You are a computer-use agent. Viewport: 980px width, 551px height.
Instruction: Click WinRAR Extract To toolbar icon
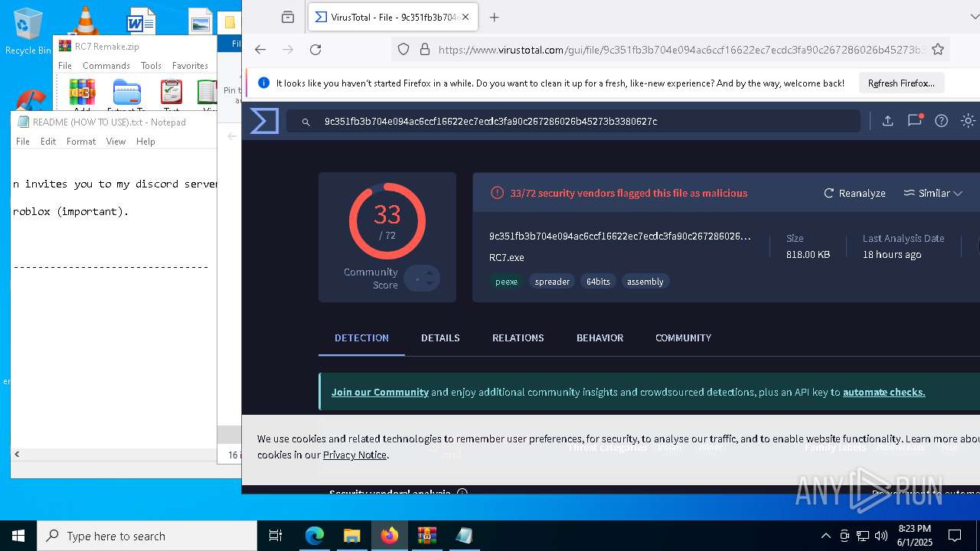pyautogui.click(x=126, y=93)
